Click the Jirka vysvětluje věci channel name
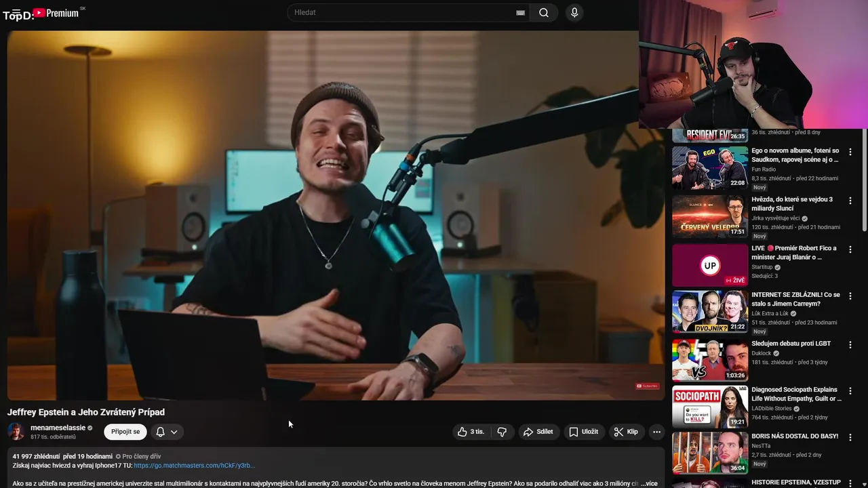The image size is (868, 488). click(775, 218)
